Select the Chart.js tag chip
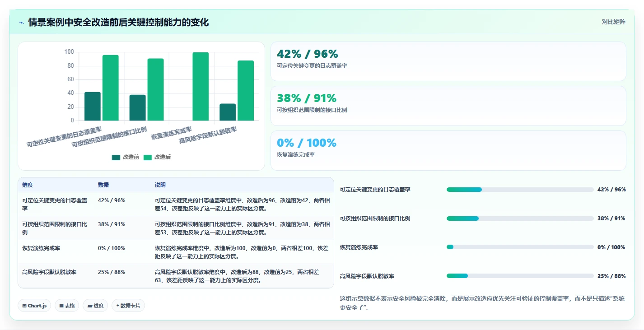644x330 pixels. (35, 306)
